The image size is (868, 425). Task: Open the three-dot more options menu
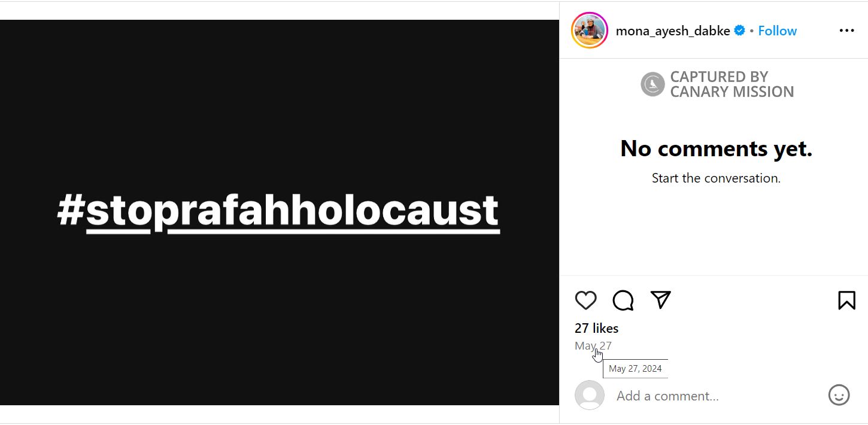click(x=846, y=31)
